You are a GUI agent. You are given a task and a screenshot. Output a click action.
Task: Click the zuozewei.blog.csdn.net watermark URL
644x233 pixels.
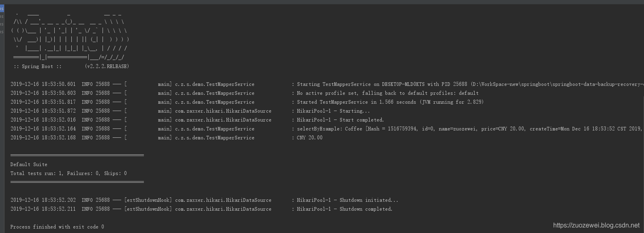[x=596, y=225]
